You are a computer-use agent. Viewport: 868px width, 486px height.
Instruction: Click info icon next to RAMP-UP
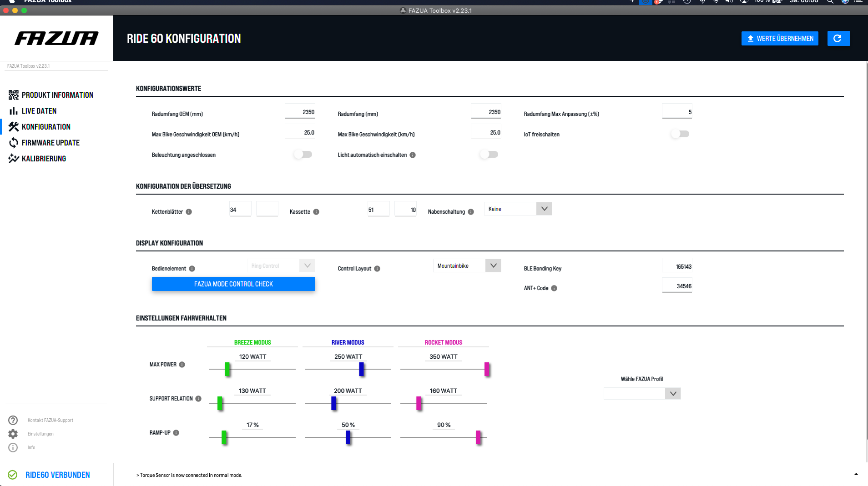tap(176, 433)
